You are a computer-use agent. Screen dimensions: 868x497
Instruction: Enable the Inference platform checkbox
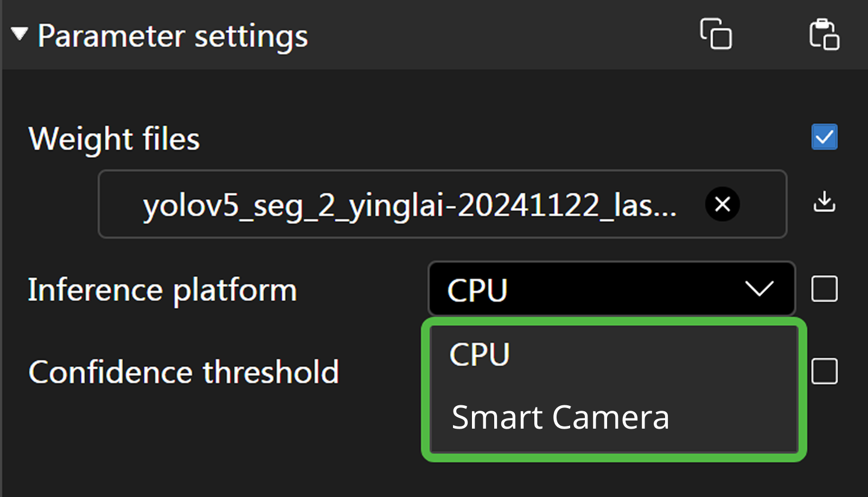824,289
